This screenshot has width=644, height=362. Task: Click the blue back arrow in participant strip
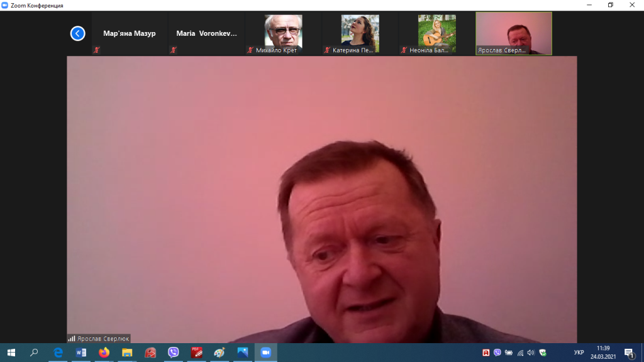pos(77,33)
